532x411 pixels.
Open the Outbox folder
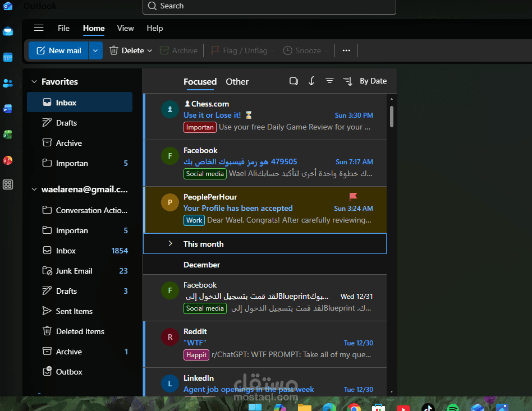pyautogui.click(x=80, y=372)
